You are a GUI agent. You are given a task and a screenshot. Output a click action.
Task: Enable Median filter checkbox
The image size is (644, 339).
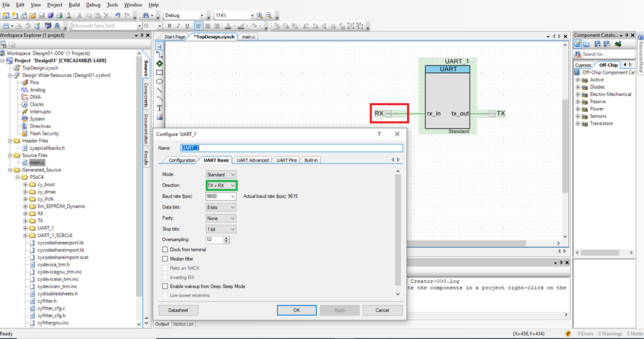tap(165, 259)
